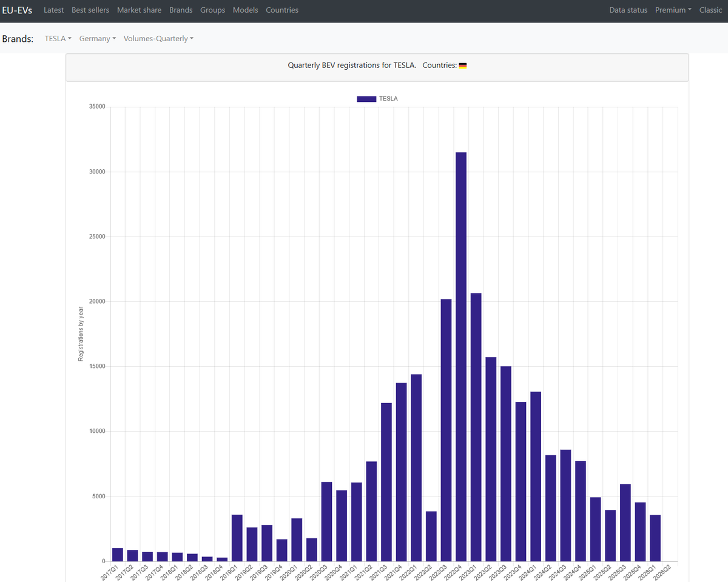Select the 2025Q3 bar

point(625,523)
